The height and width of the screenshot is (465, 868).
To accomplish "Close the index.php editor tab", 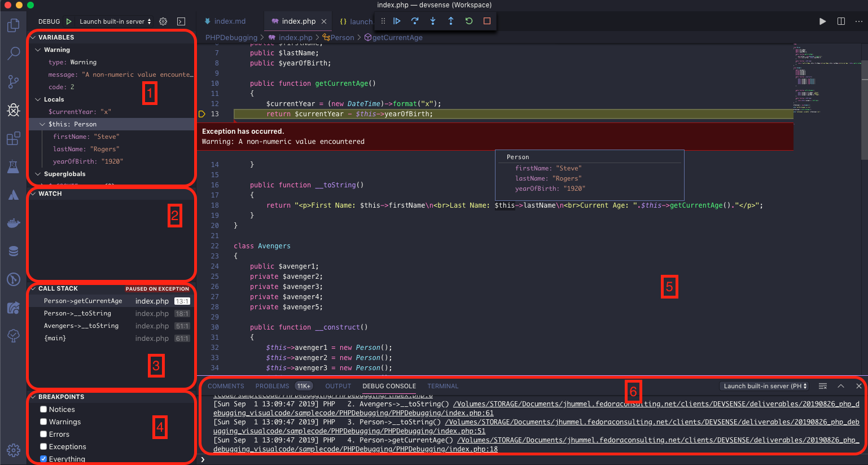I will (x=324, y=21).
